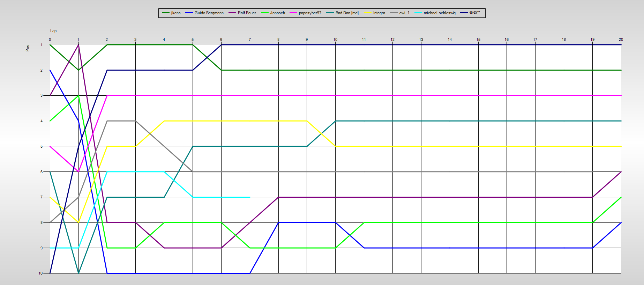This screenshot has width=644, height=285.
Task: Select the Bad Dan [me] legend entry
Action: click(x=347, y=13)
